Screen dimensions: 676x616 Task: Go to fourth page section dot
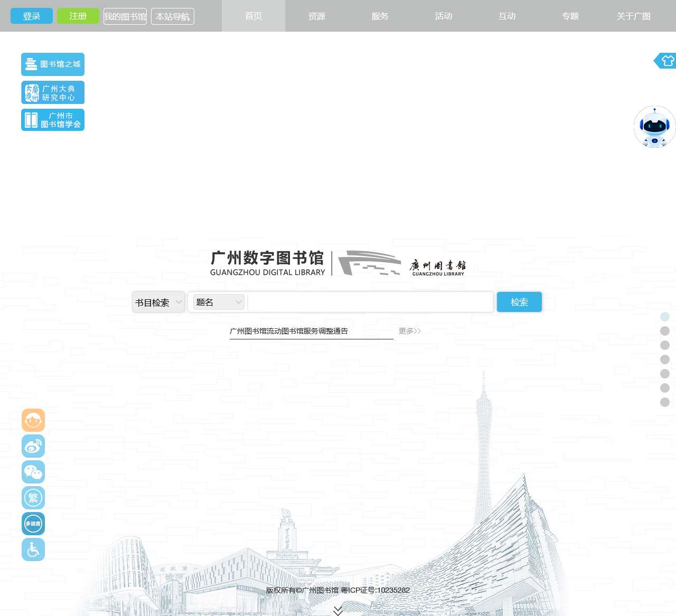pyautogui.click(x=665, y=359)
